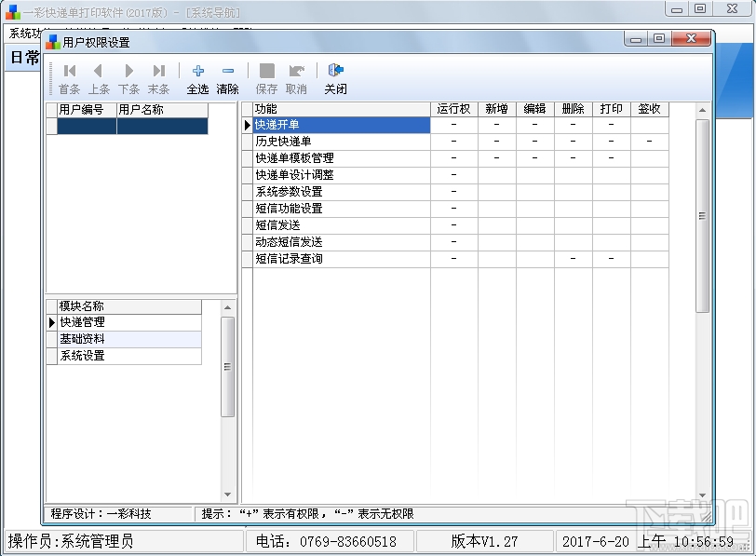Toggle 打印 permission for 短信记录查询
Image resolution: width=756 pixels, height=556 pixels.
(612, 259)
